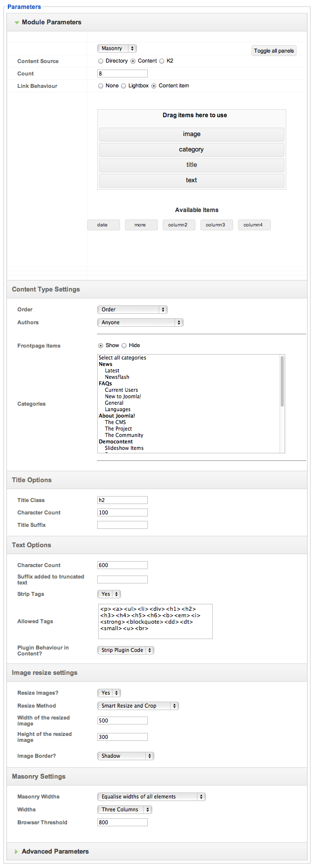Open the Strip Tags dropdown

[109, 594]
